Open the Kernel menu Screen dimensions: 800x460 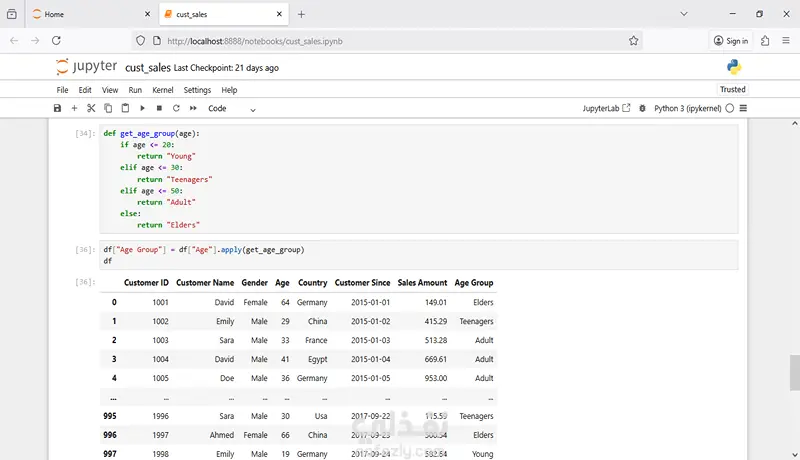tap(162, 90)
